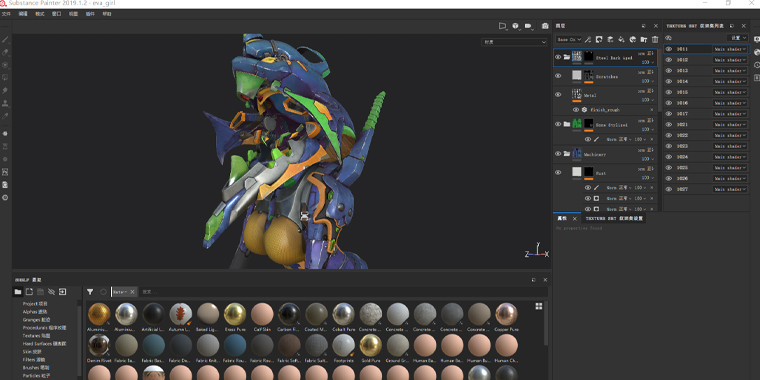Select the Paint brush tool
760x380 pixels.
(x=5, y=39)
